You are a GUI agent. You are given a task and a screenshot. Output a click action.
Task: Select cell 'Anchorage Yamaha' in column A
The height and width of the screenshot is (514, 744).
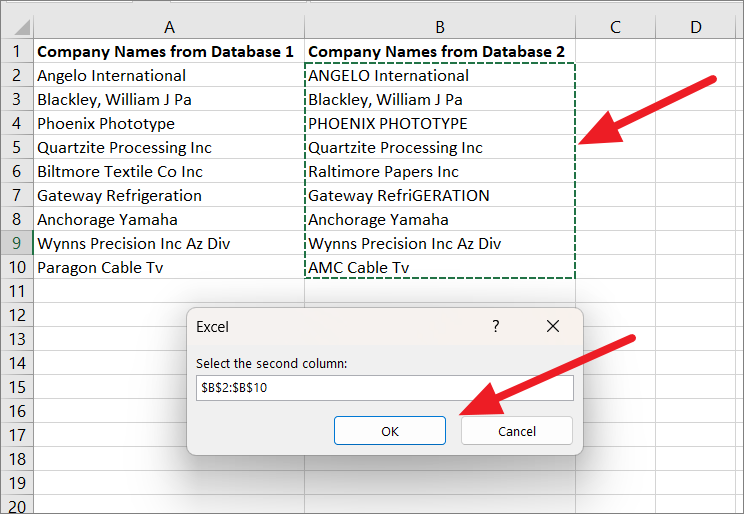click(x=169, y=219)
